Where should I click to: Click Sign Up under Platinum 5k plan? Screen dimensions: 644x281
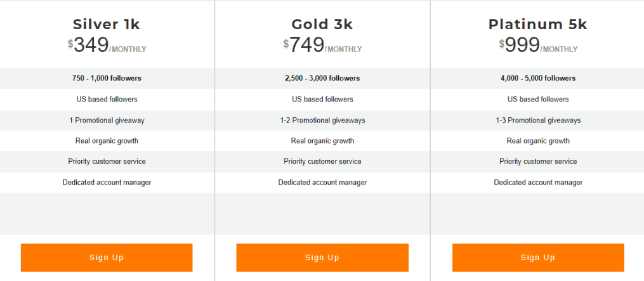click(x=538, y=258)
